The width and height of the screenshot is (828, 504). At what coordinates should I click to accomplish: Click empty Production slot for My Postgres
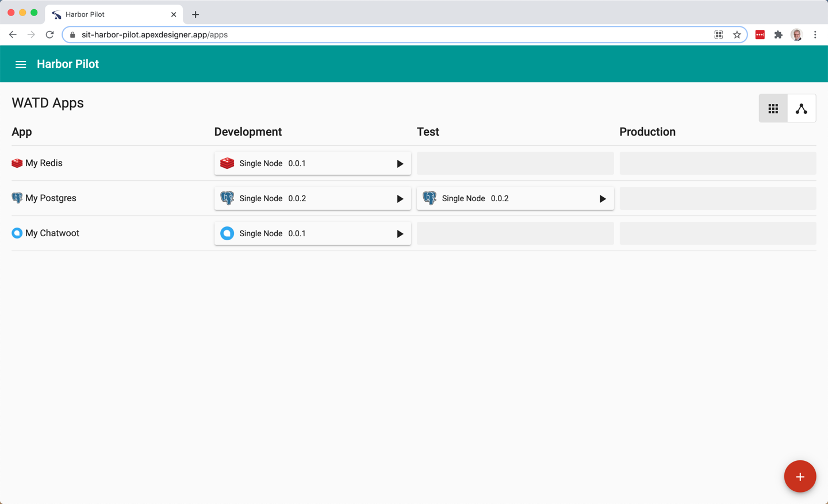point(718,198)
